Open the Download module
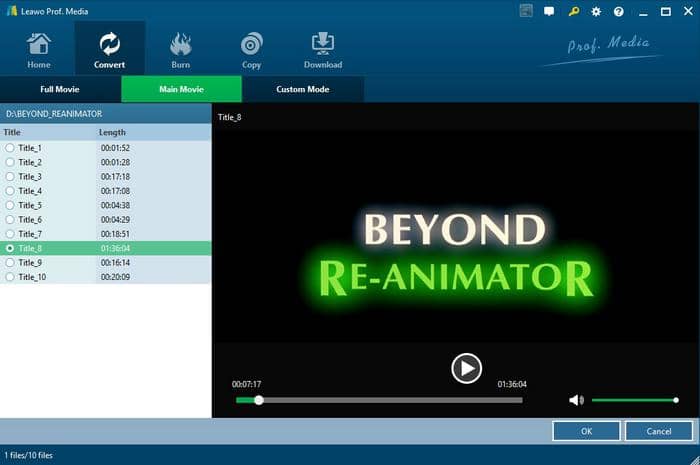The image size is (700, 465). click(323, 50)
